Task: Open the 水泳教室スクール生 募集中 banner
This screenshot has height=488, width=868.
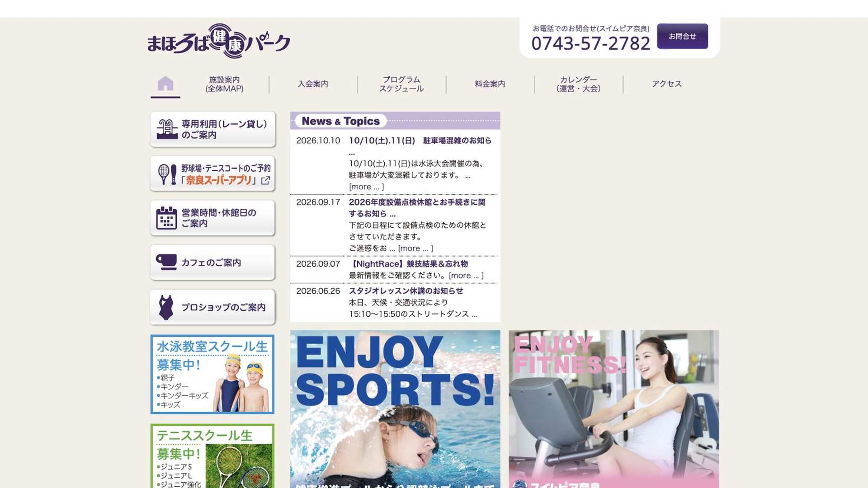Action: (x=212, y=374)
